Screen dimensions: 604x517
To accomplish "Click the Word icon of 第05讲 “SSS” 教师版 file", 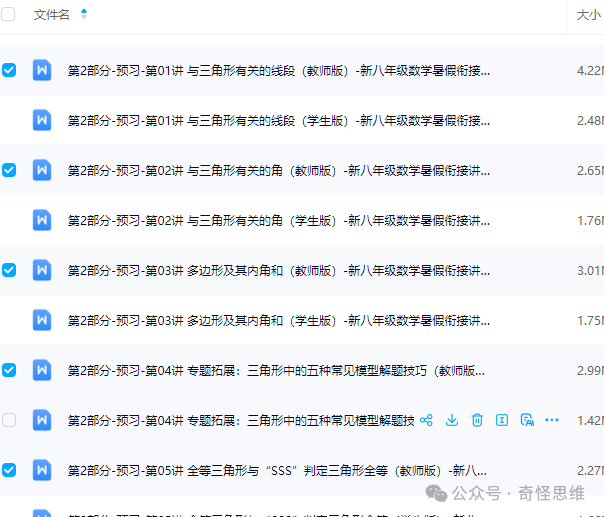I will [x=42, y=470].
